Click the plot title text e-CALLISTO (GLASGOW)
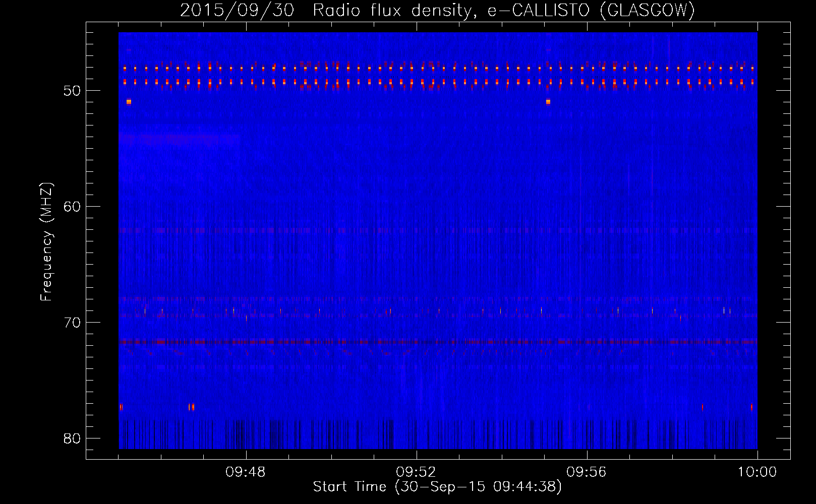Screen dimensions: 816x504 click(x=591, y=10)
